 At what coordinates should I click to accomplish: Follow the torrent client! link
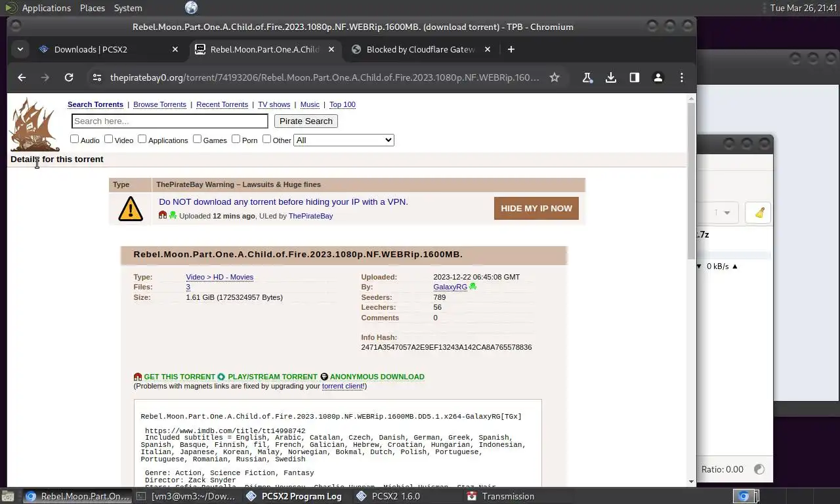tap(343, 386)
